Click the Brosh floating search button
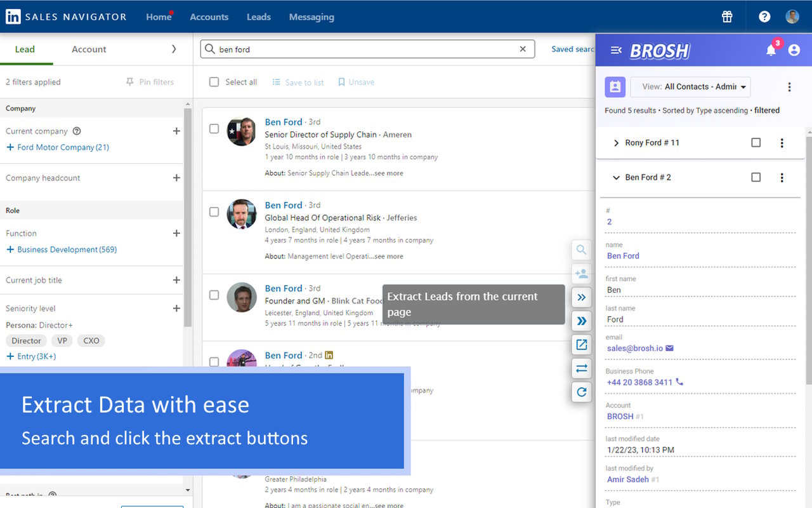The height and width of the screenshot is (508, 812). pos(581,250)
